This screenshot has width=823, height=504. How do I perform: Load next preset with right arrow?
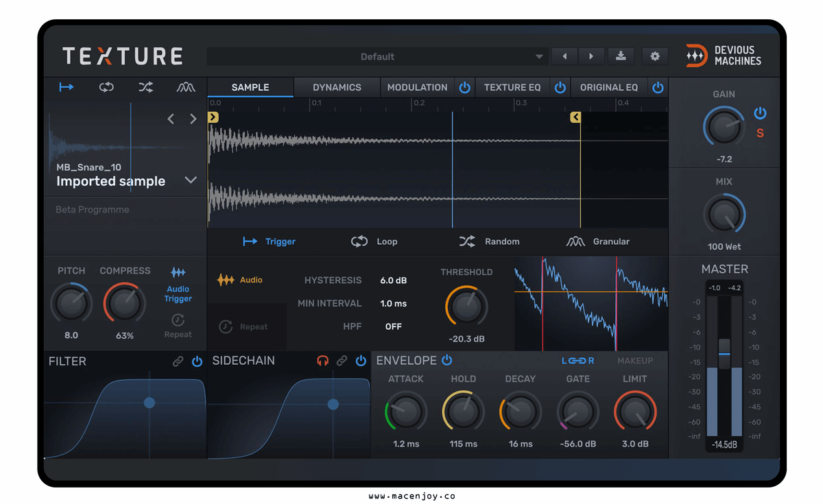(x=591, y=56)
